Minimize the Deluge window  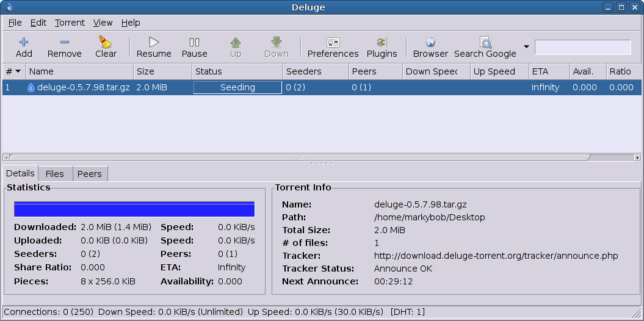[609, 7]
